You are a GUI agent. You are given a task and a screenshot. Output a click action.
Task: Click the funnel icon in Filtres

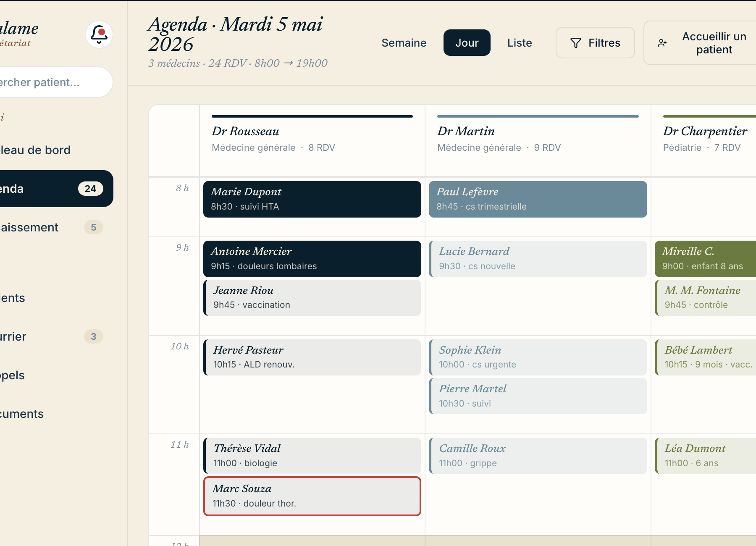[x=576, y=43]
